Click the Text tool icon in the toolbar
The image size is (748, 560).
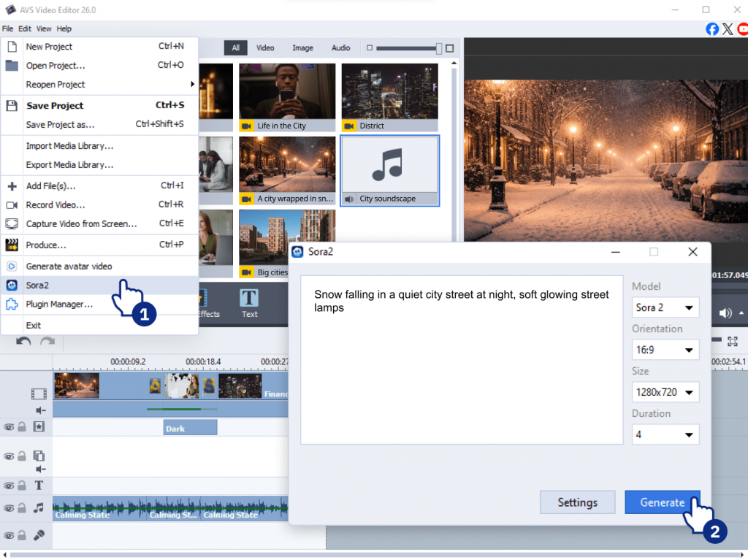pyautogui.click(x=249, y=302)
